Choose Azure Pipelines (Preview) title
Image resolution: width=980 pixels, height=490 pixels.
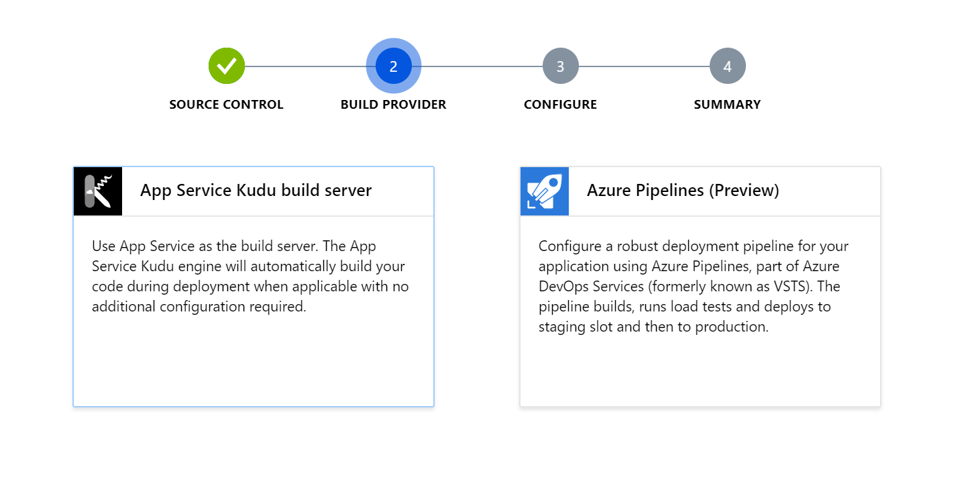(683, 191)
